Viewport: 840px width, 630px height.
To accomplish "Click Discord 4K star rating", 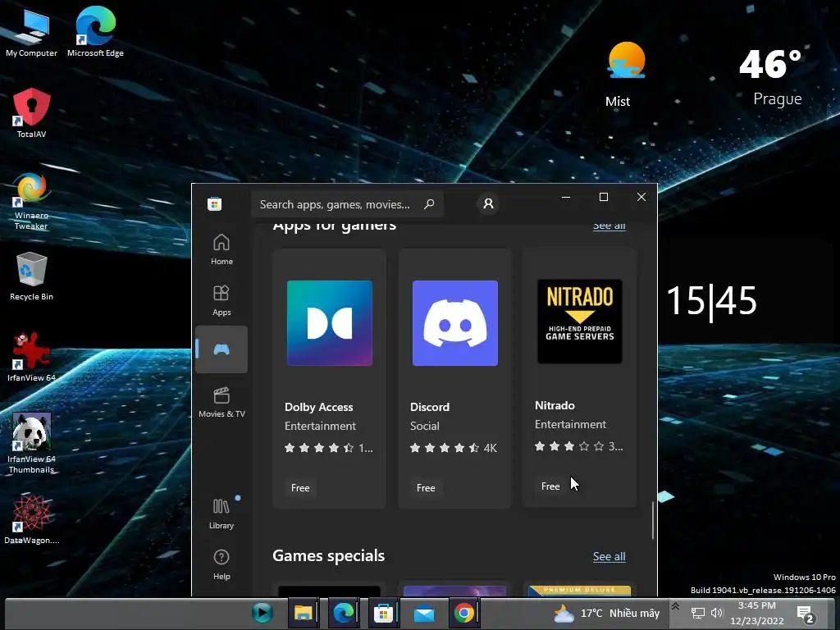I will coord(453,448).
